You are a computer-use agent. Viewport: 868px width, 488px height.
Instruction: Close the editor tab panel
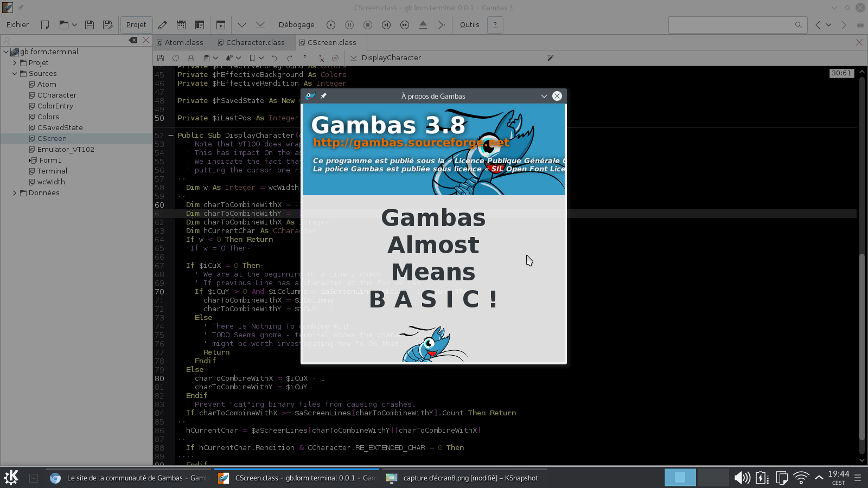(x=859, y=42)
